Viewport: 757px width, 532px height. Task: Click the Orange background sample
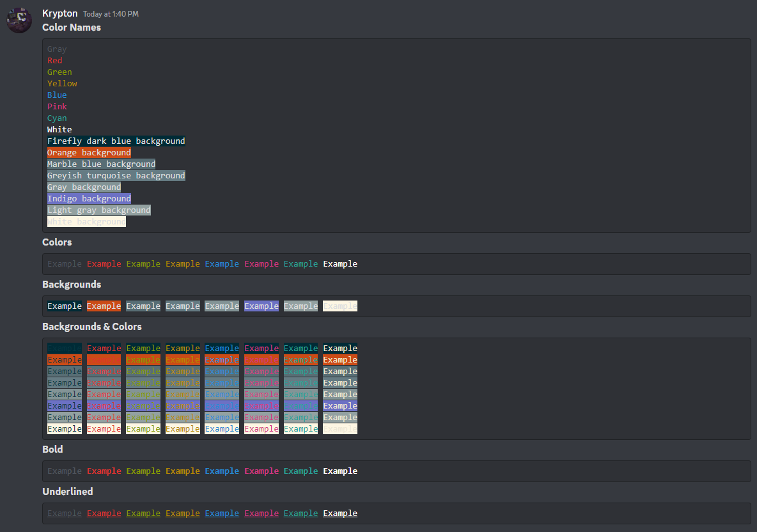pos(89,152)
